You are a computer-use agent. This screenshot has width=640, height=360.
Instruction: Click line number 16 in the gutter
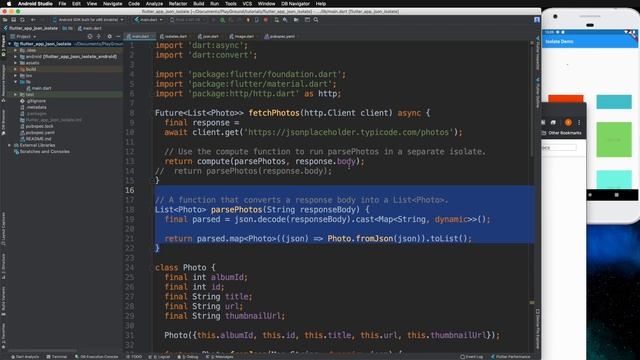click(129, 190)
